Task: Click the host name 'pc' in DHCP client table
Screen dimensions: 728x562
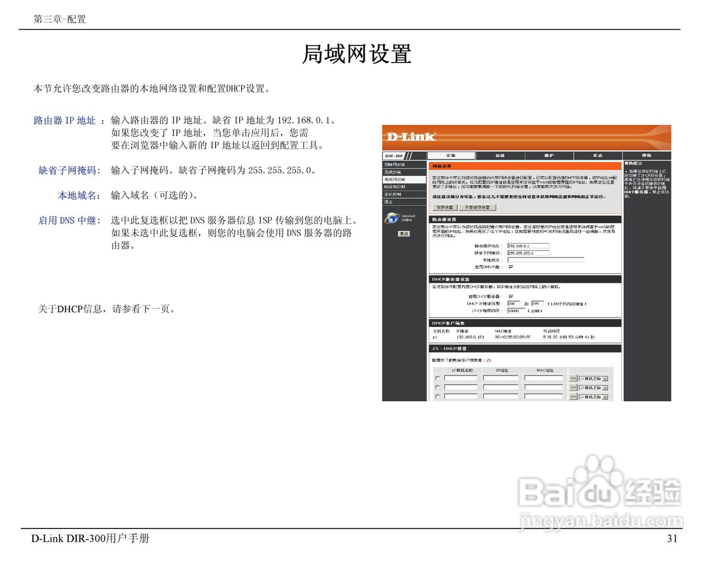Action: click(435, 337)
